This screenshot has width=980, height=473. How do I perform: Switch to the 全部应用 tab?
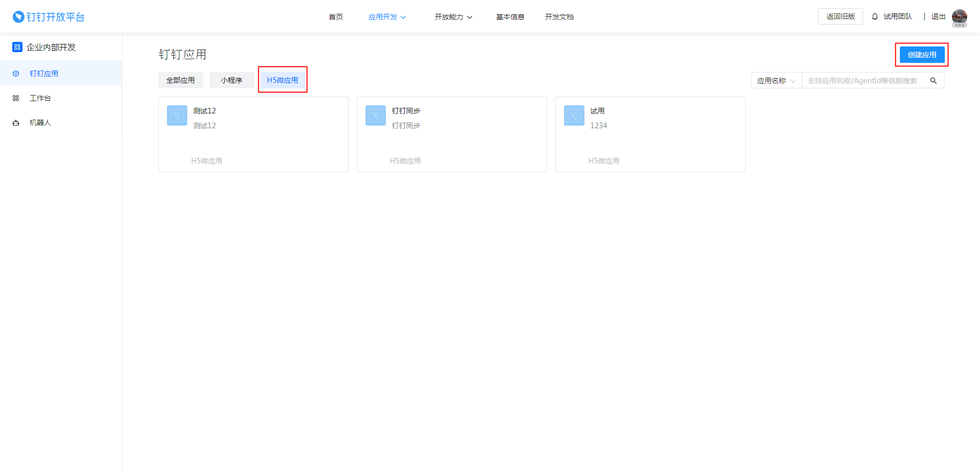[x=181, y=80]
